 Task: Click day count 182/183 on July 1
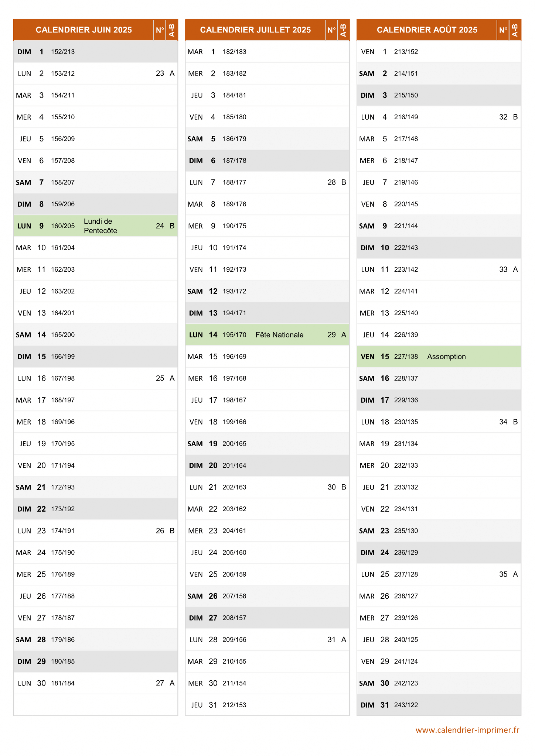point(234,52)
